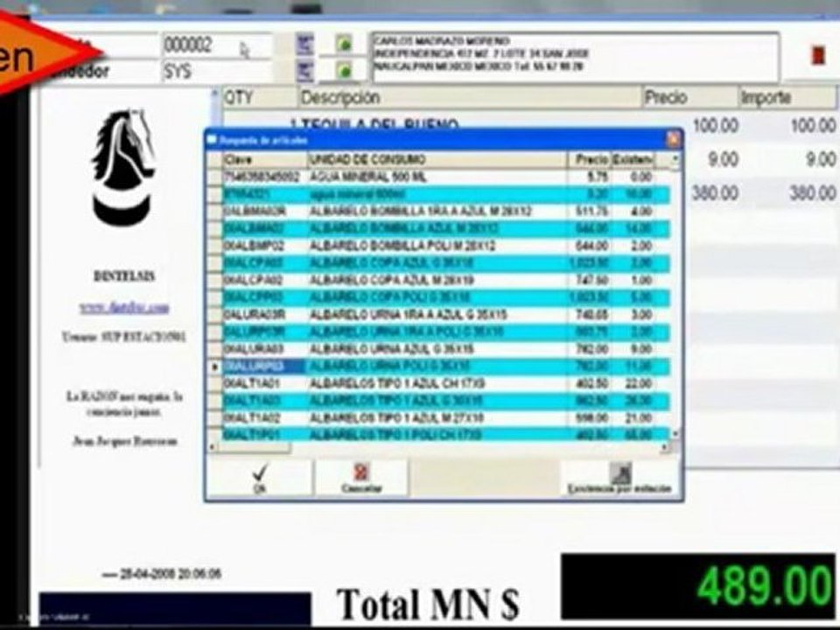The image size is (840, 630).
Task: Click the client number field showing 000002
Action: click(218, 45)
